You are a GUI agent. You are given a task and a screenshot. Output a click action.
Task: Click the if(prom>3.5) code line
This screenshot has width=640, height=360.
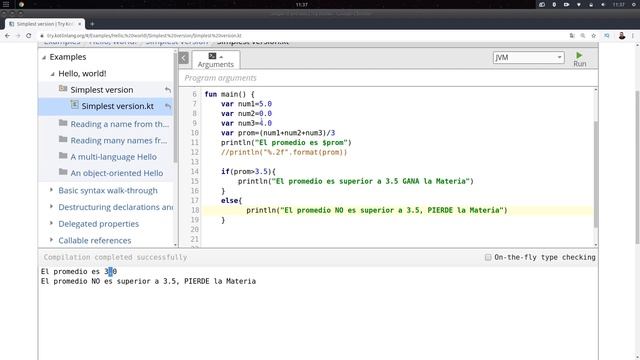tap(248, 171)
